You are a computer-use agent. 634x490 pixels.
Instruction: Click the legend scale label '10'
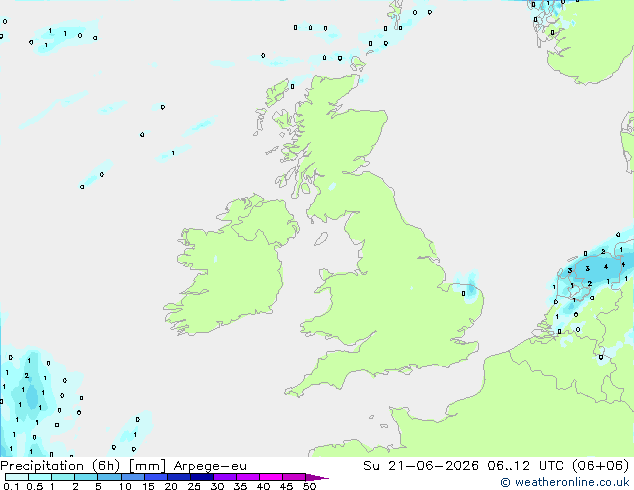(125, 486)
